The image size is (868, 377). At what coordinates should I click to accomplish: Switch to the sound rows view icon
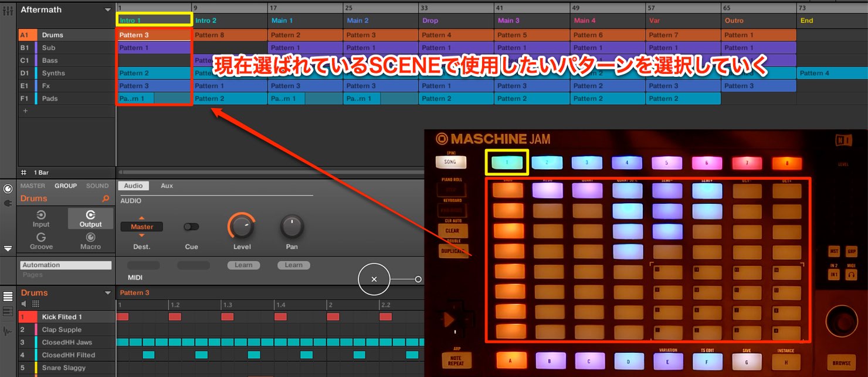pos(8,311)
